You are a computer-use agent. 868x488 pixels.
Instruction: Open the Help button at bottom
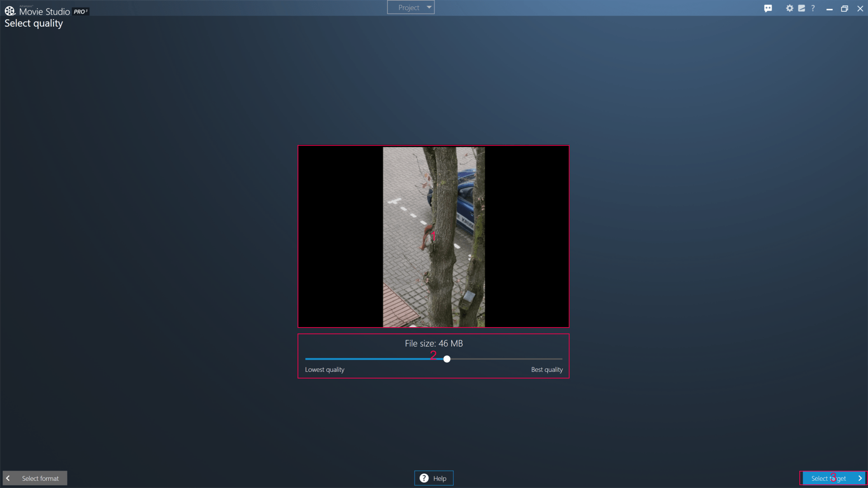[x=434, y=478]
